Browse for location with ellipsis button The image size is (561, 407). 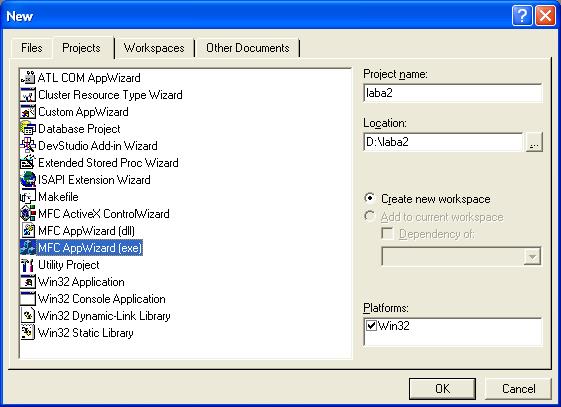534,142
